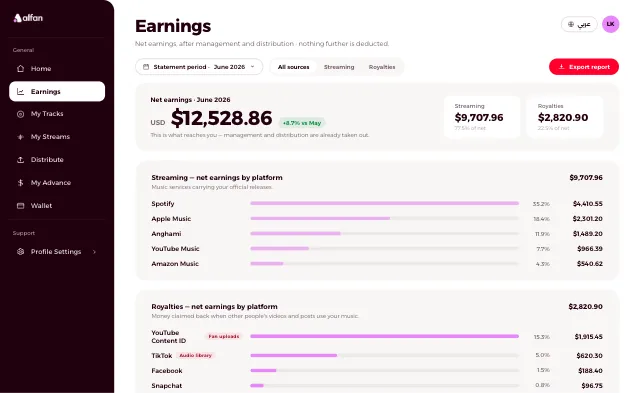The height and width of the screenshot is (393, 640).
Task: Expand Profile Settings chevron arrow
Action: (94, 252)
